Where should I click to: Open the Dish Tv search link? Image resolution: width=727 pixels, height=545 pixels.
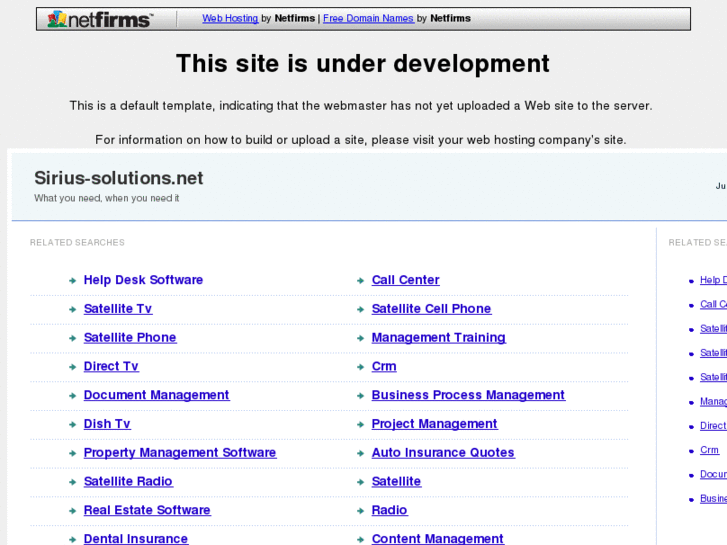pyautogui.click(x=107, y=423)
